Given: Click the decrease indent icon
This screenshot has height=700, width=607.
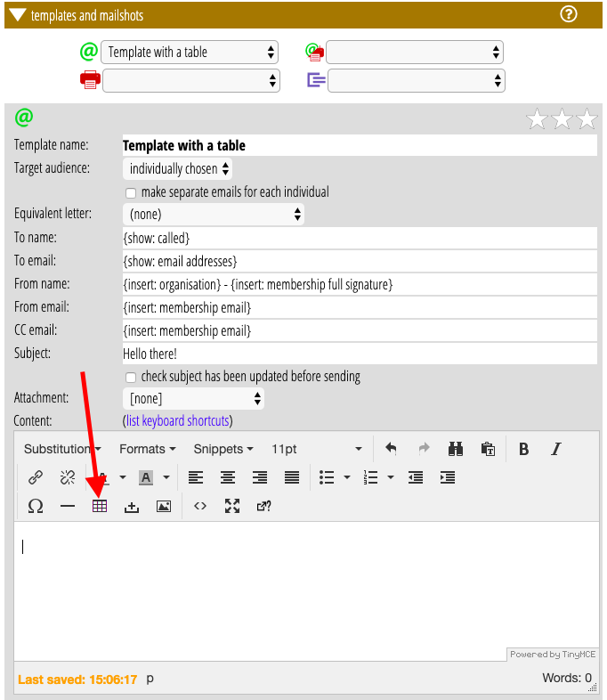Looking at the screenshot, I should pos(416,477).
